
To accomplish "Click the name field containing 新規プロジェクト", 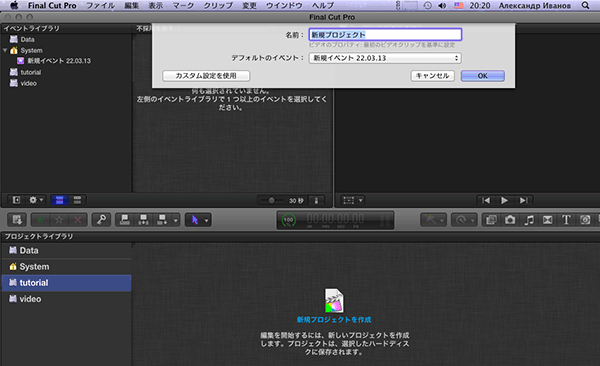I will tap(385, 34).
